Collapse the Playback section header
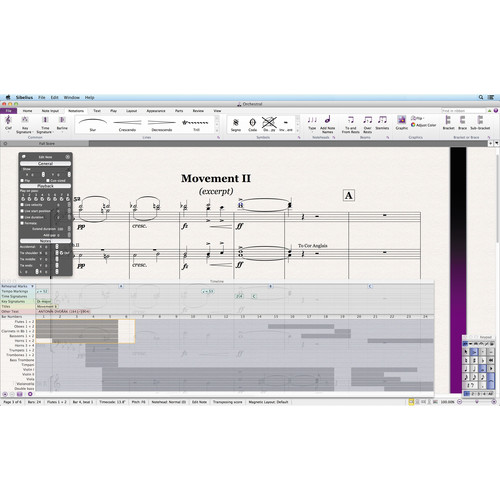This screenshot has height=500, width=500. click(45, 186)
